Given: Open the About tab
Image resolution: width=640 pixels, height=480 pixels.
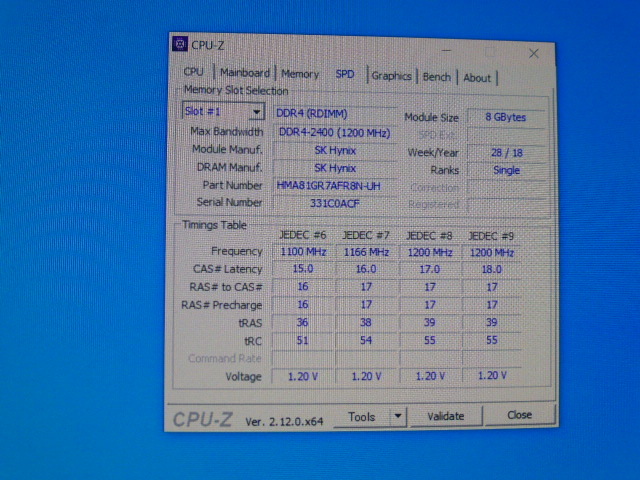Looking at the screenshot, I should click(x=477, y=78).
